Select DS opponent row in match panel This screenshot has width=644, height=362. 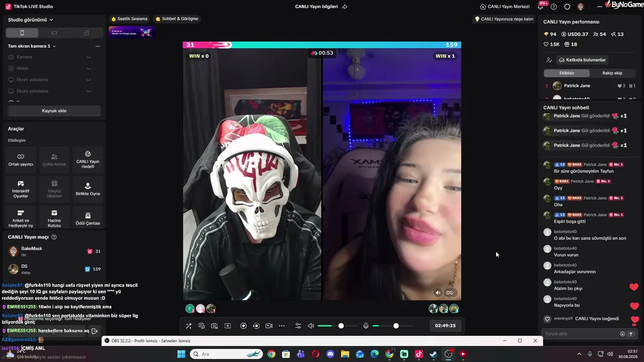(54, 269)
